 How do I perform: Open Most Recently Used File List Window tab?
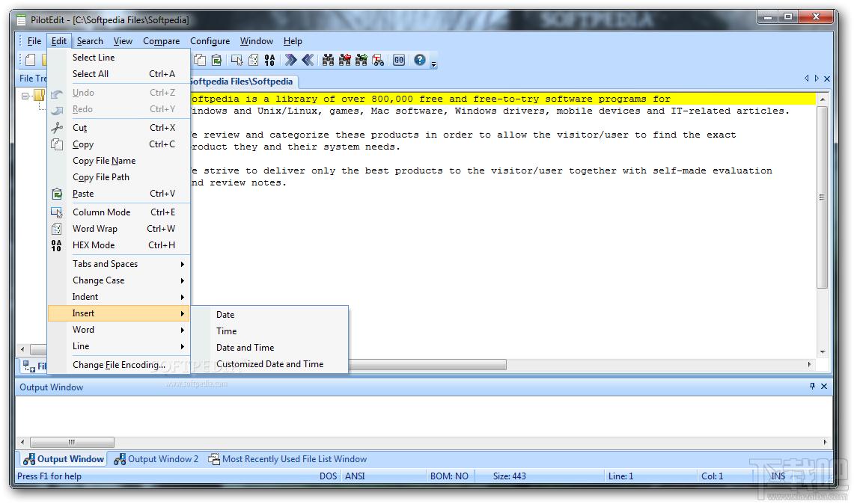287,459
